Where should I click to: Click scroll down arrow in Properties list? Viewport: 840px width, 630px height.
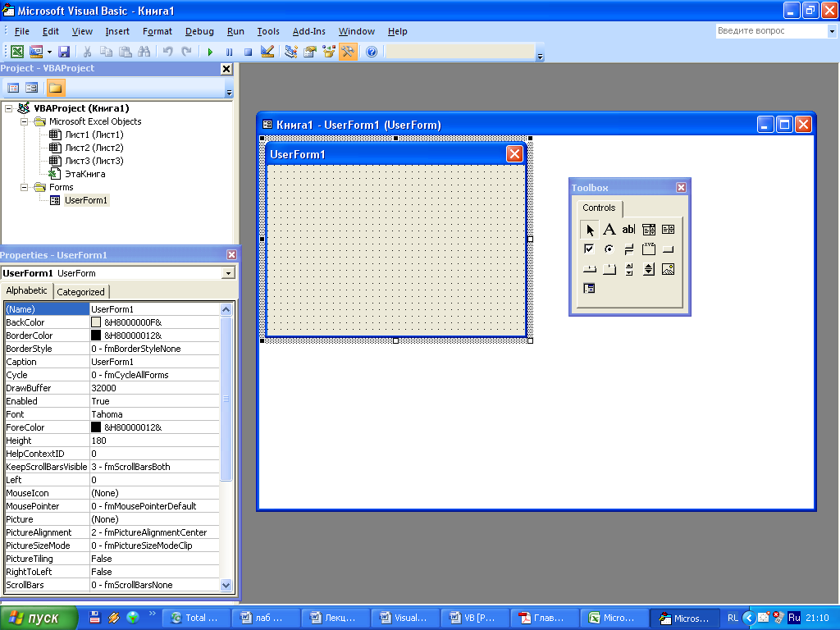(226, 585)
